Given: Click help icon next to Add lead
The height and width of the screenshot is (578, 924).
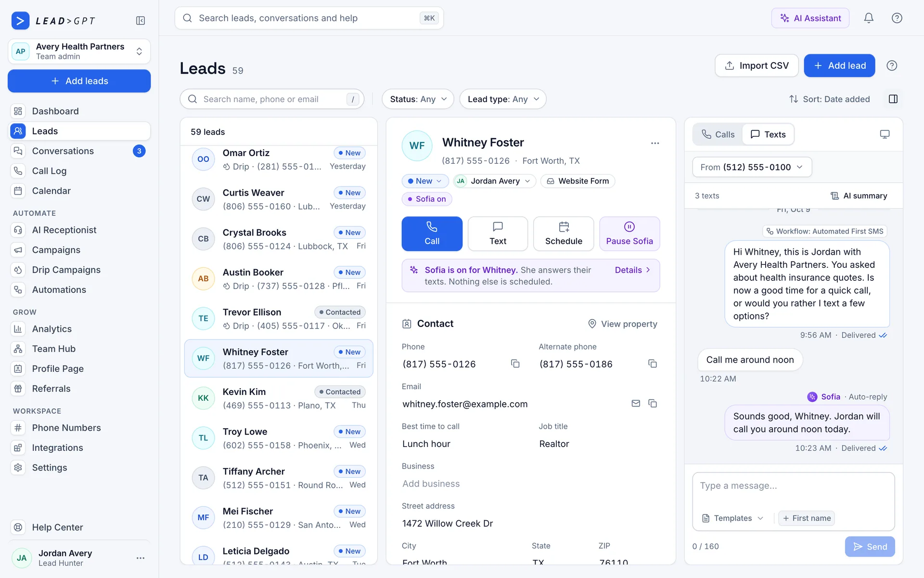Looking at the screenshot, I should 892,66.
